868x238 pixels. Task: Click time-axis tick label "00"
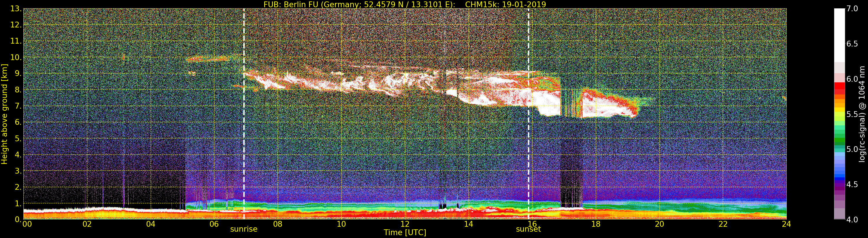27,224
